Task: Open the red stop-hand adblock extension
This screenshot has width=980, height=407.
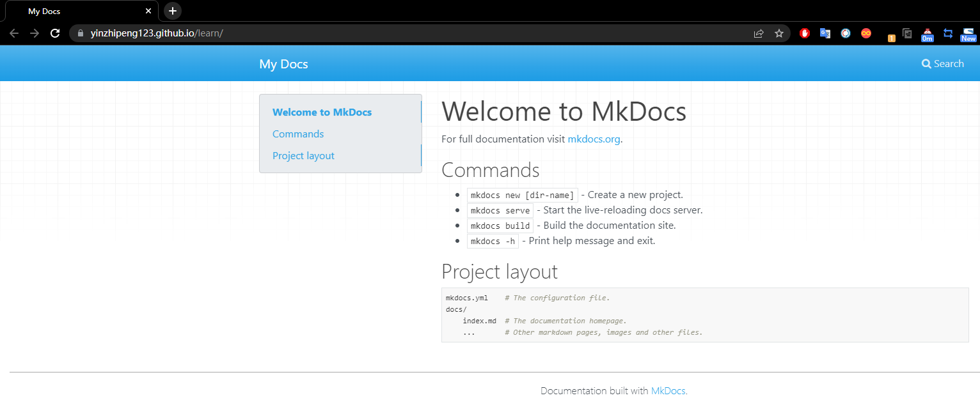Action: [805, 33]
